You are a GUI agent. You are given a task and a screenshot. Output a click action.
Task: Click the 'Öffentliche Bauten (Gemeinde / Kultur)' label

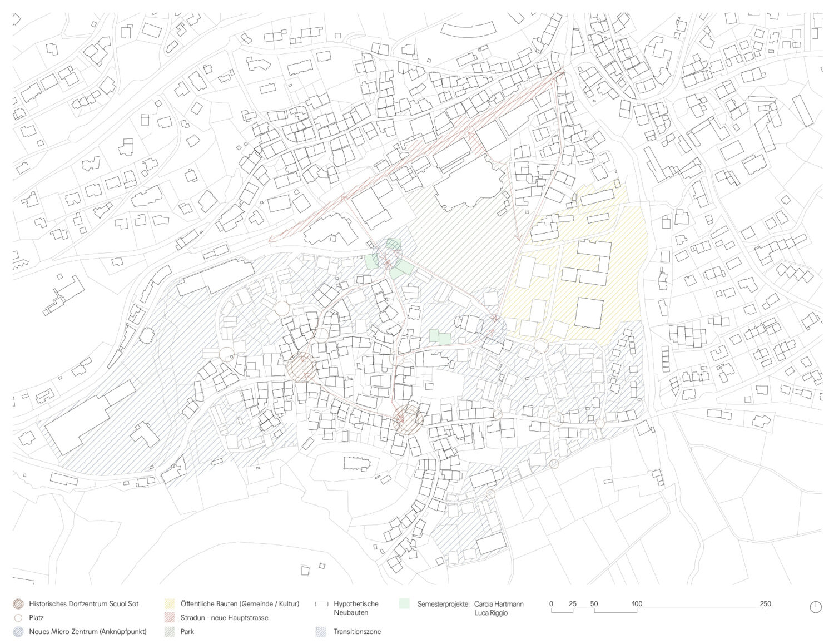(x=240, y=603)
